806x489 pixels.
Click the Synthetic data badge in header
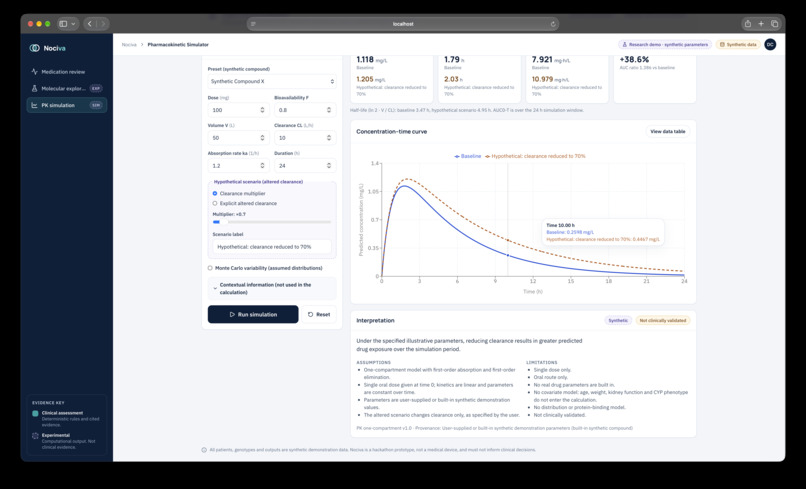click(x=738, y=45)
